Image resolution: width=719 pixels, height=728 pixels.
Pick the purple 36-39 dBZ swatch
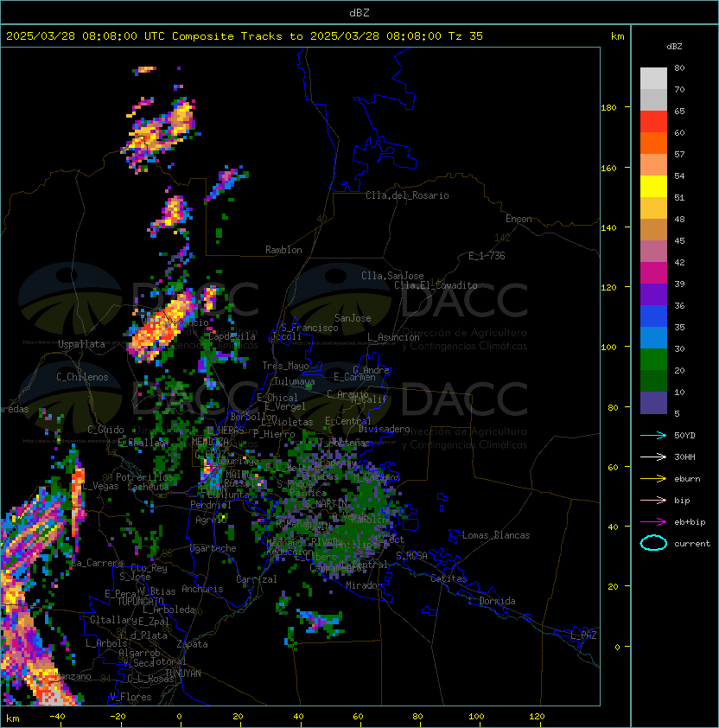click(x=653, y=294)
